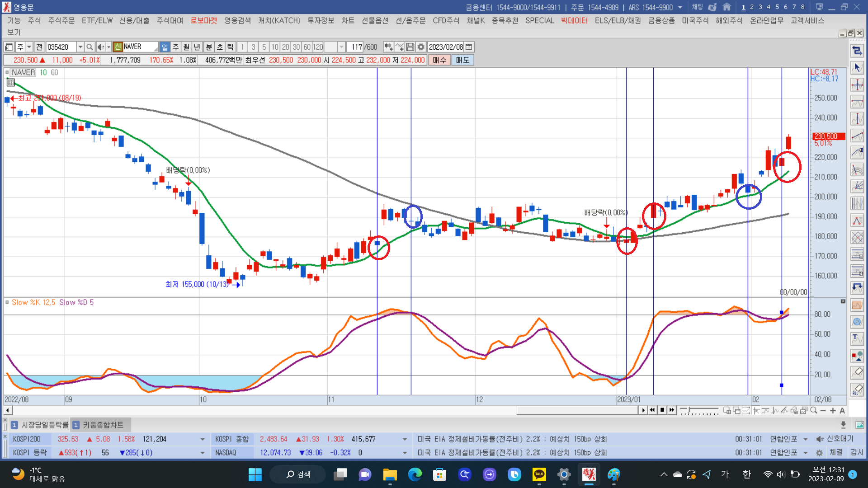
Task: Expand the stock code 035420 dropdown
Action: 80,47
